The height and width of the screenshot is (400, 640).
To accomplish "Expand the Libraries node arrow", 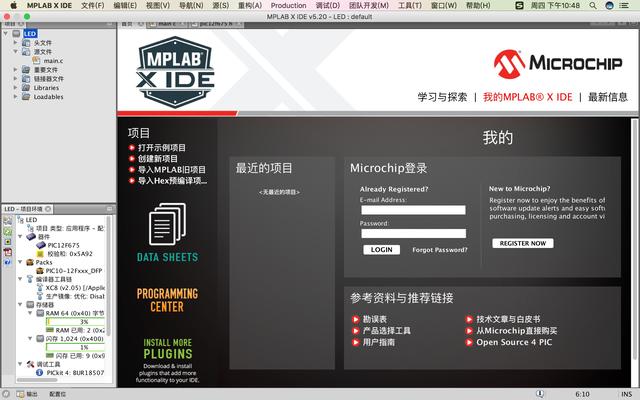I will [x=16, y=87].
